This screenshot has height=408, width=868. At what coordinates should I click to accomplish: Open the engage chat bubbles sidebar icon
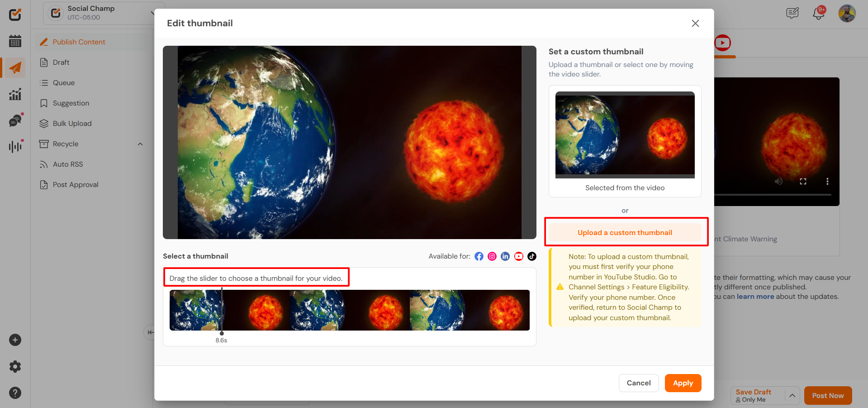[15, 120]
